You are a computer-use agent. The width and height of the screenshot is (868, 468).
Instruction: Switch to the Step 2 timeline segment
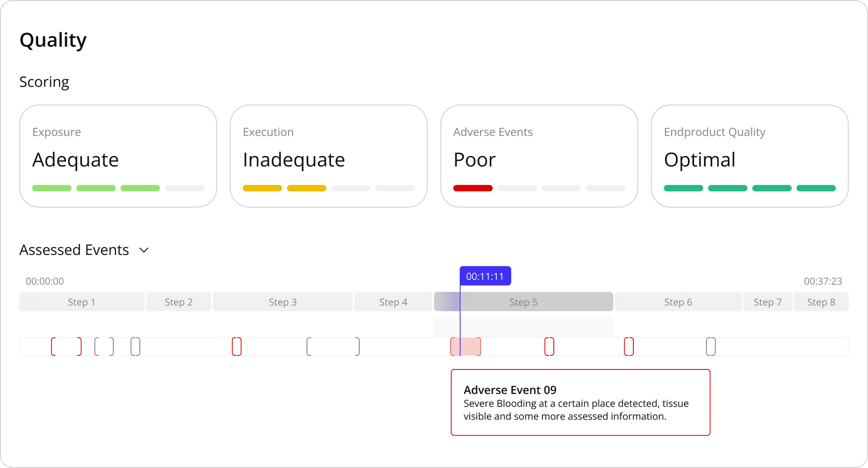179,302
